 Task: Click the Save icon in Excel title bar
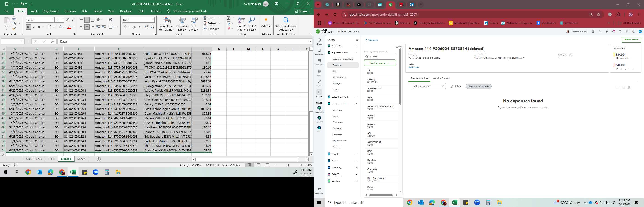click(x=6, y=4)
